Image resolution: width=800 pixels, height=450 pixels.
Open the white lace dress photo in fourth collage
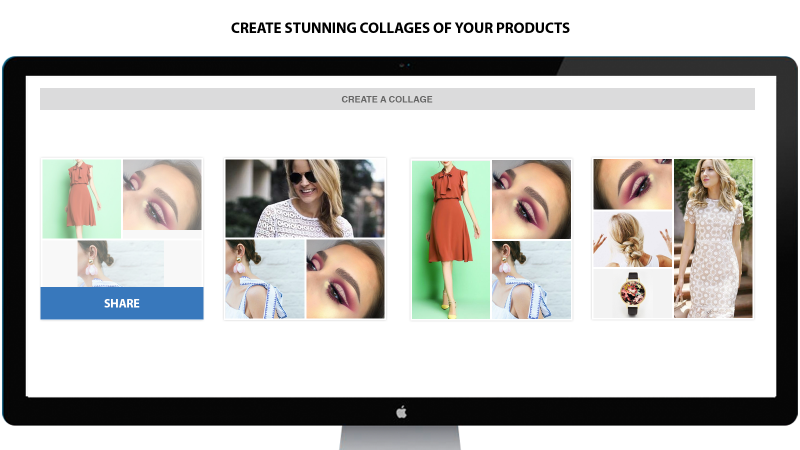[713, 238]
